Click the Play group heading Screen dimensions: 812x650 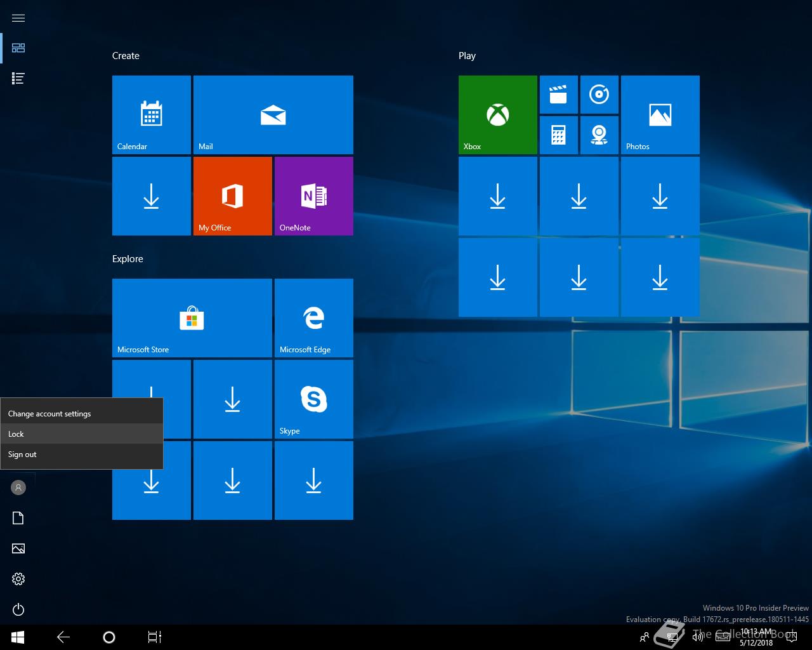(467, 56)
